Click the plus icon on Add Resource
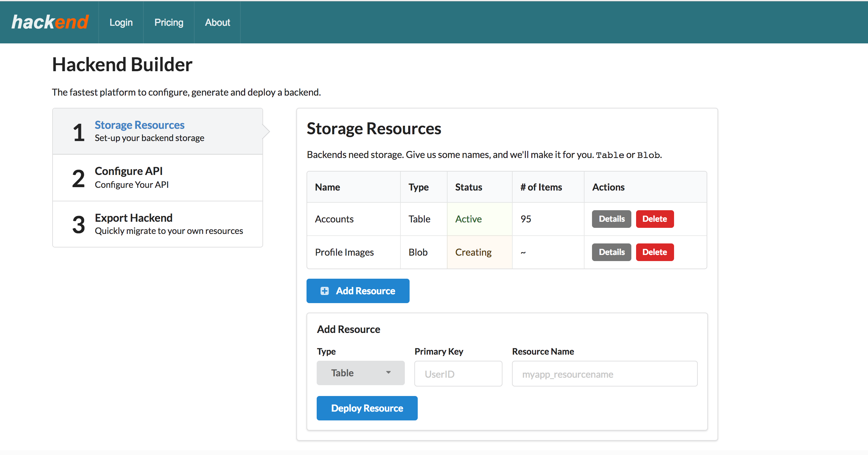 pyautogui.click(x=324, y=291)
